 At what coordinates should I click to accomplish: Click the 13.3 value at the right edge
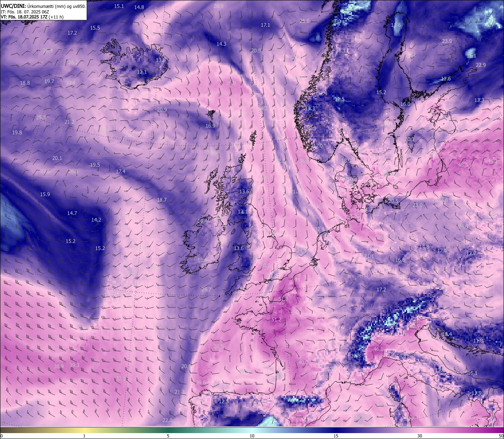click(x=479, y=100)
